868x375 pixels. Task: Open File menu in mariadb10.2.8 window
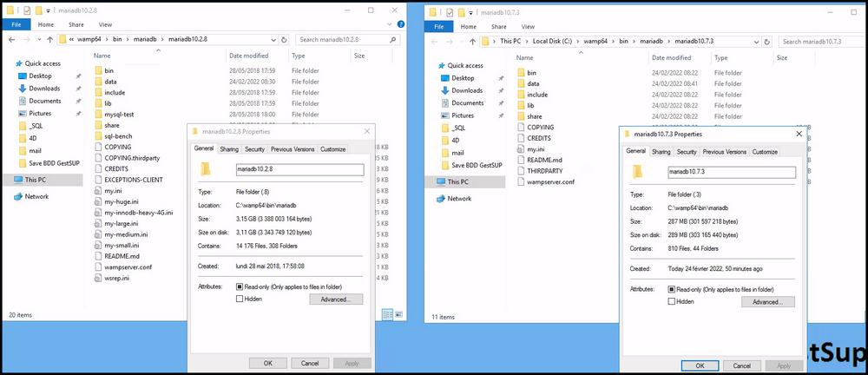16,24
